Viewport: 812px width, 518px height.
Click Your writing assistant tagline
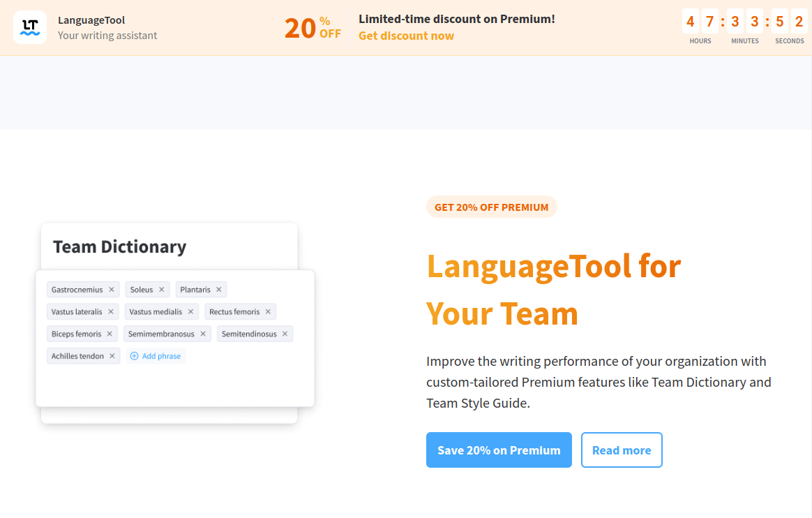tap(107, 36)
